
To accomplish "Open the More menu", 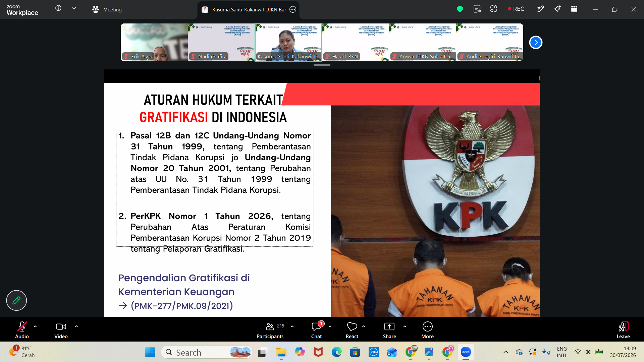I will (x=427, y=330).
